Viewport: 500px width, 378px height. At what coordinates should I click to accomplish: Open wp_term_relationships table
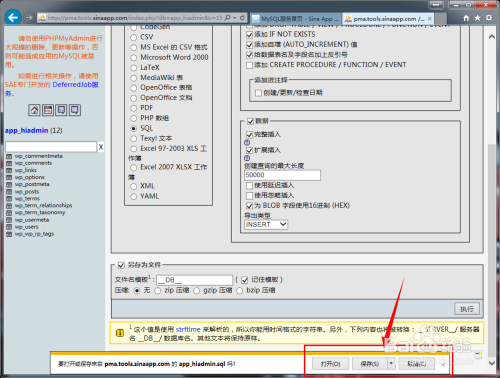point(43,205)
